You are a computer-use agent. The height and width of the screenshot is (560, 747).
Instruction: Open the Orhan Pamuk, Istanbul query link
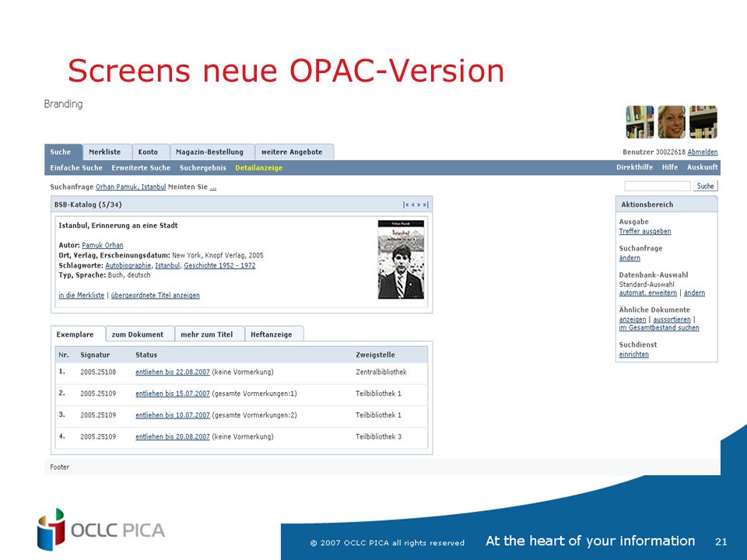point(131,187)
